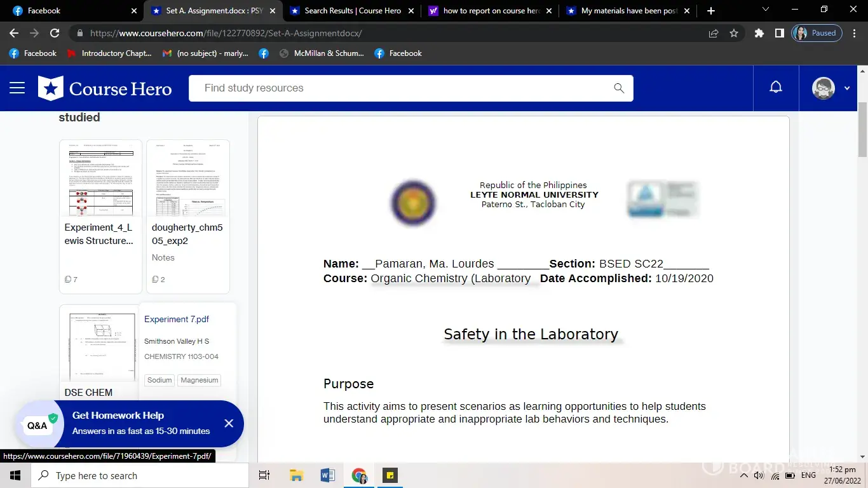Click the Course Hero logo
The height and width of the screenshot is (488, 868).
click(x=105, y=88)
